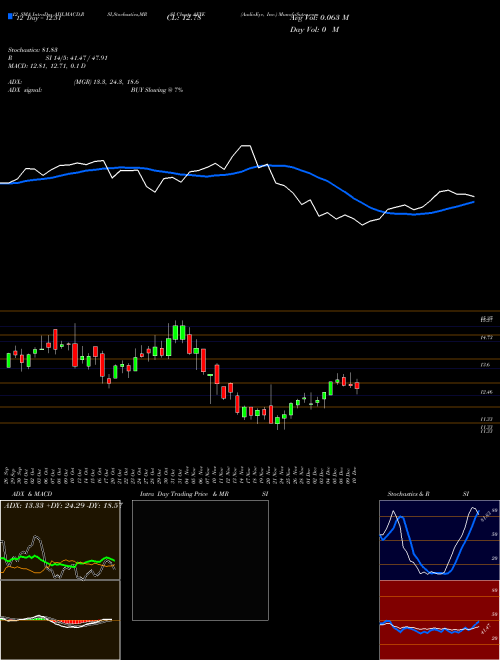Screen dimensions: 500x660
Task: Click the blue 12-day SMA legend square
Action: [x=10, y=16]
